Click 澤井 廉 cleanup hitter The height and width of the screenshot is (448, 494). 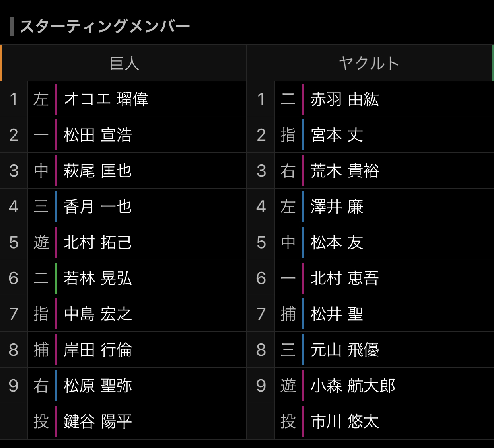(337, 206)
